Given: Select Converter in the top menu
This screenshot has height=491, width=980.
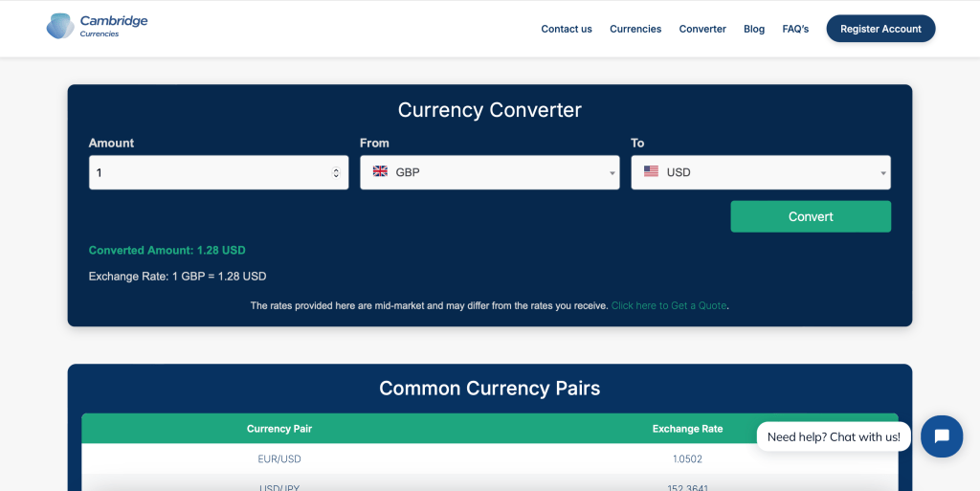Looking at the screenshot, I should 702,29.
